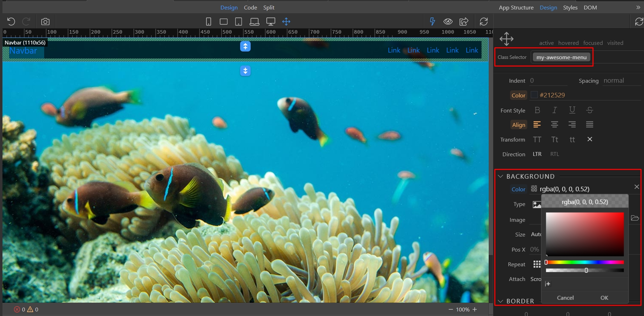This screenshot has height=316, width=644.
Task: Collapse the BACKGROUND section
Action: tap(501, 176)
